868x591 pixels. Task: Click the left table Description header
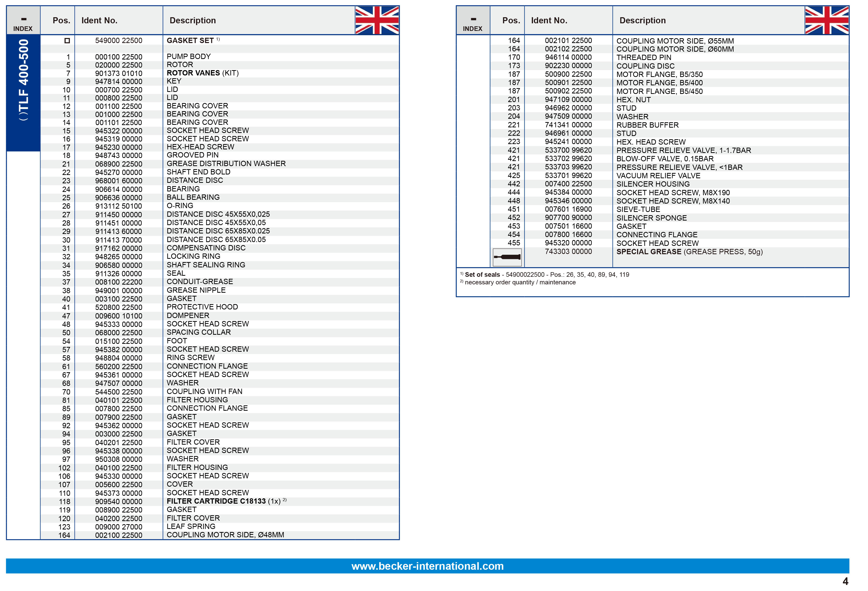coord(193,21)
